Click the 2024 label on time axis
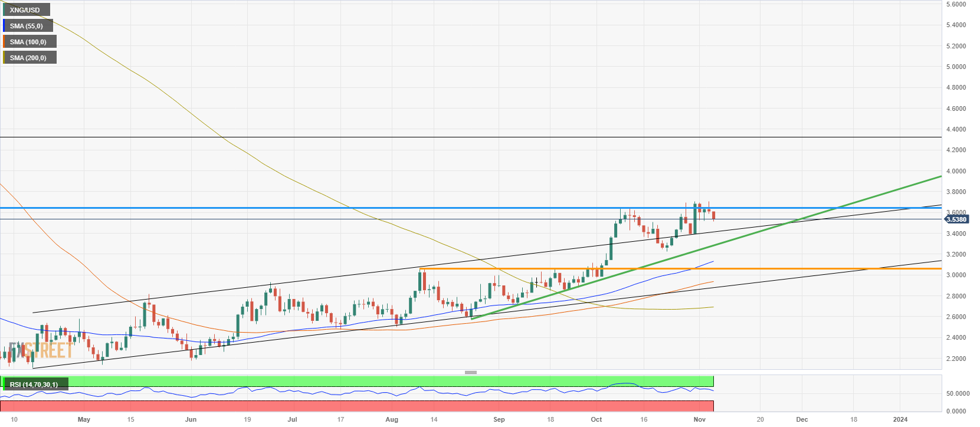The height and width of the screenshot is (427, 980). click(900, 419)
